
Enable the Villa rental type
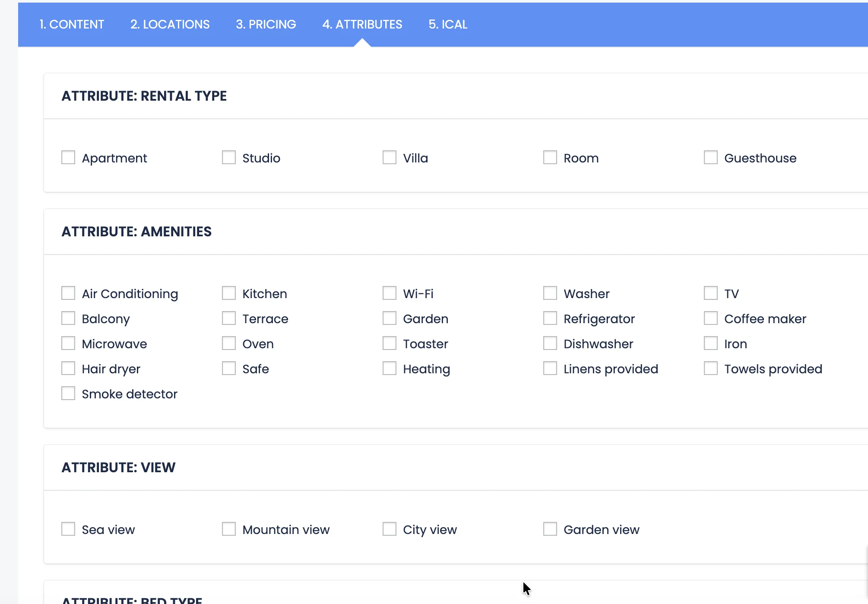coord(390,157)
